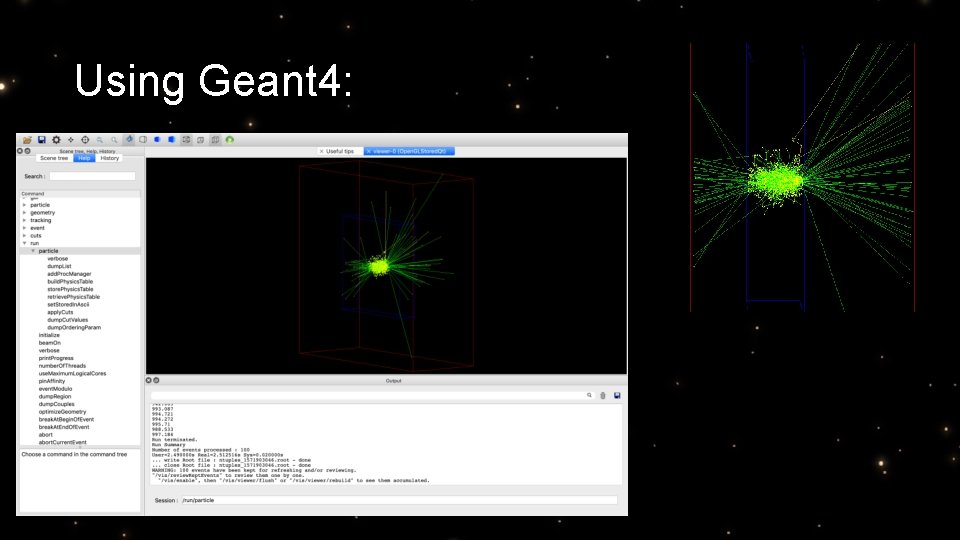
Task: Click the perspective projection icon
Action: click(x=200, y=140)
